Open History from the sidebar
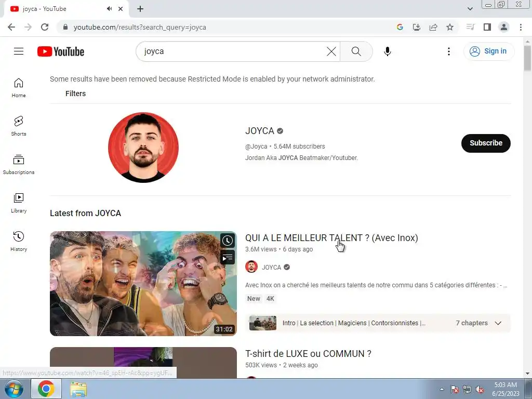 [19, 241]
